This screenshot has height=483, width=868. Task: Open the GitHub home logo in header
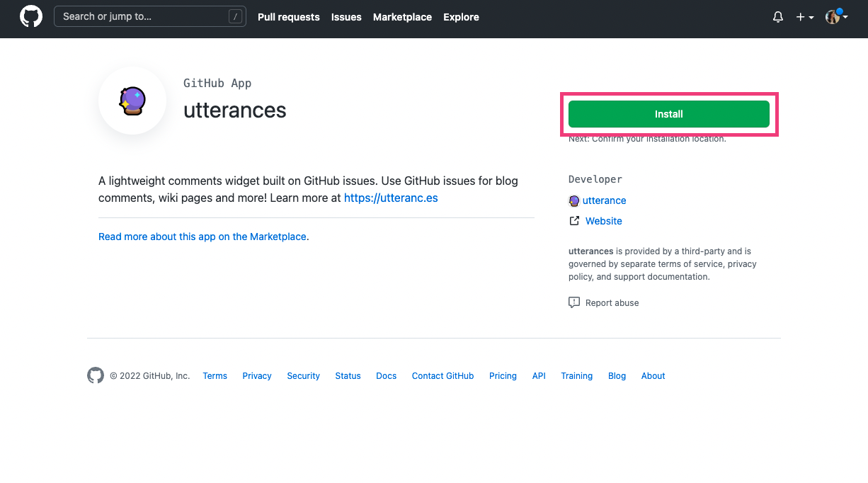pos(31,16)
